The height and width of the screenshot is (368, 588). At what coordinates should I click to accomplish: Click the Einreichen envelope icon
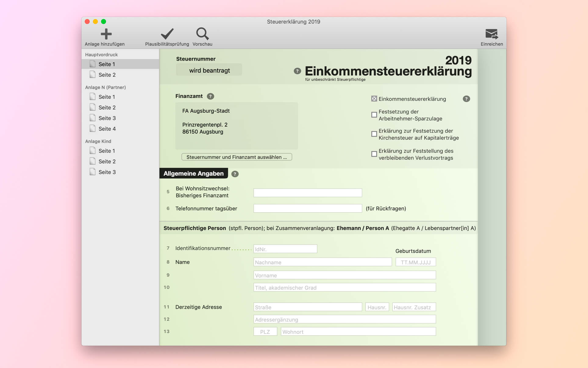click(491, 34)
